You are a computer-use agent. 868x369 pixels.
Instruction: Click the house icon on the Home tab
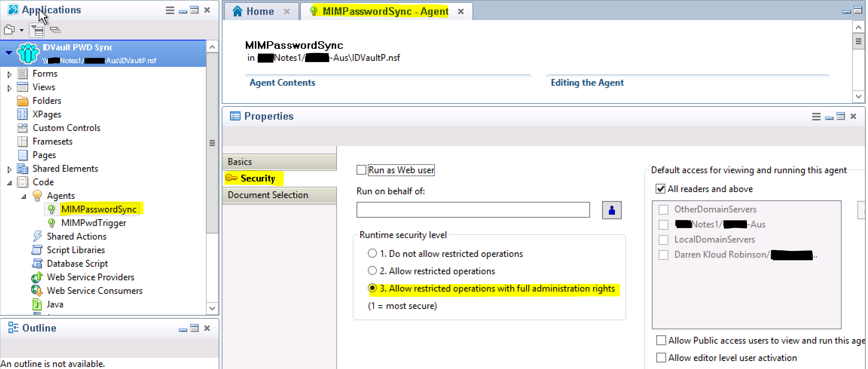[x=237, y=11]
